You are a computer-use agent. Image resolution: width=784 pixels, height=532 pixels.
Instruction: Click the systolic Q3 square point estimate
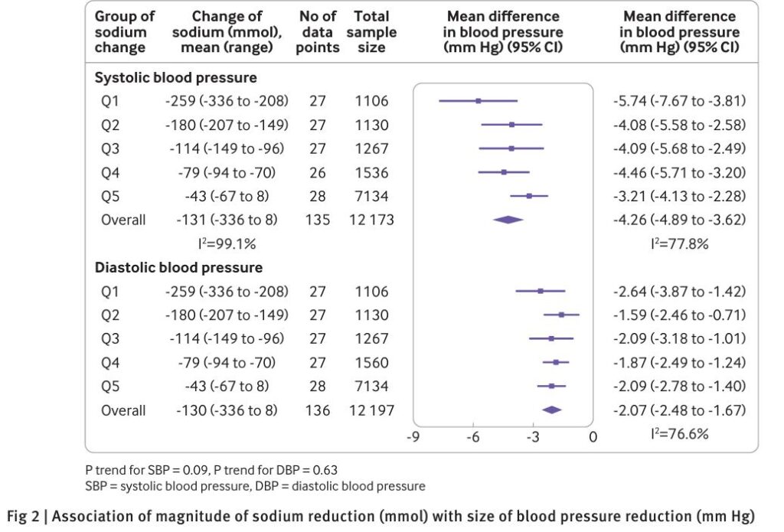tap(511, 149)
